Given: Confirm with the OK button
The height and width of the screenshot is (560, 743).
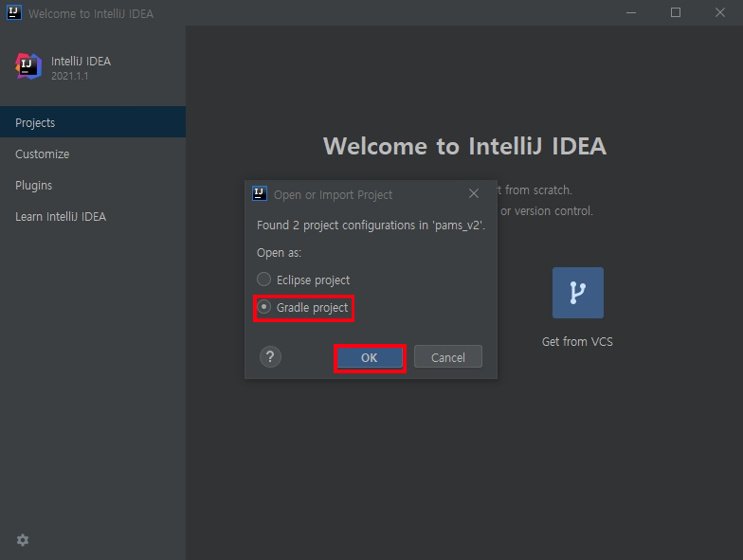Looking at the screenshot, I should [x=370, y=358].
